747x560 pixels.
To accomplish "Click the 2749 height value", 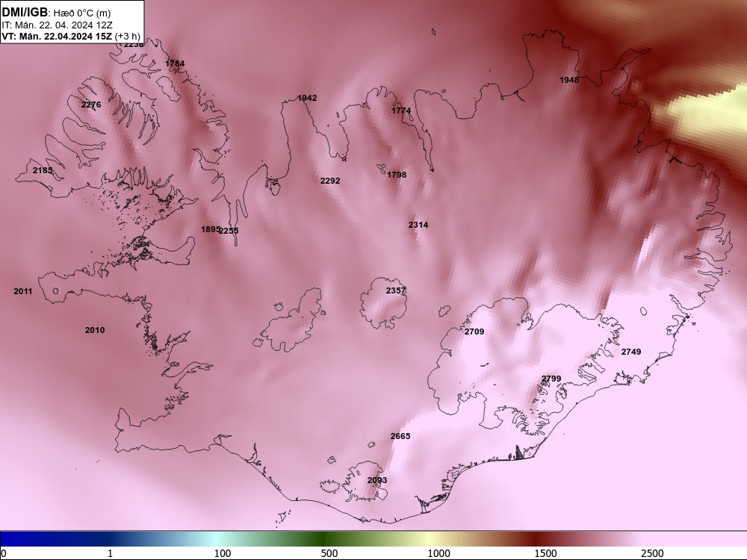I will click(631, 352).
